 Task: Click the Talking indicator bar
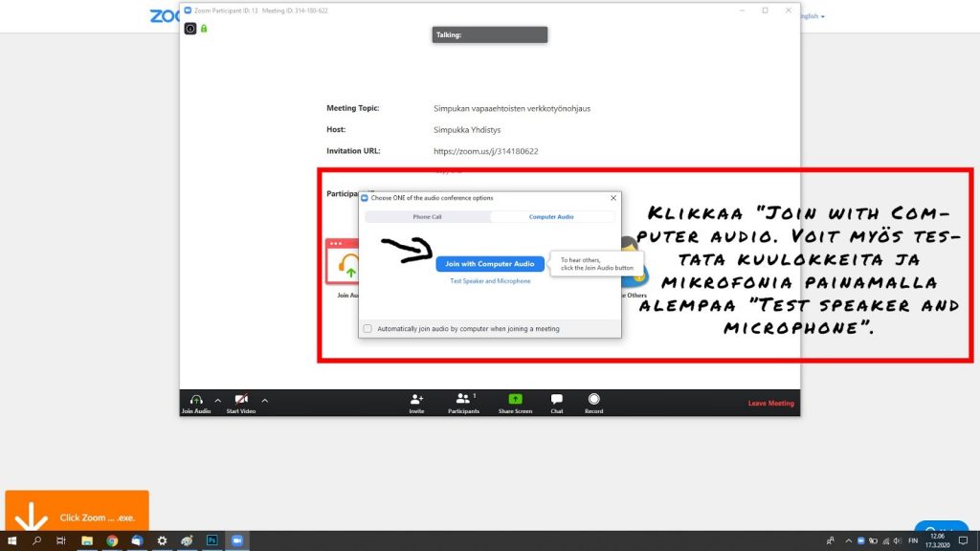point(490,35)
